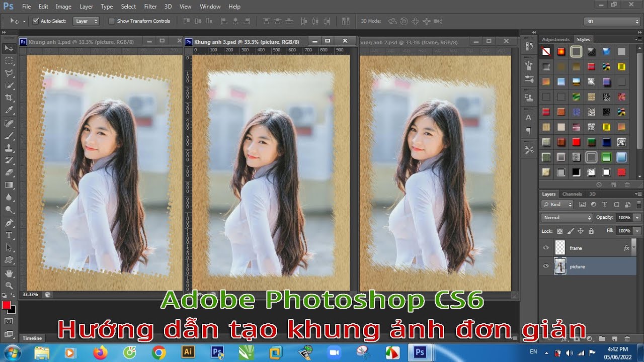Open the History panel icon
This screenshot has height=362, width=644.
coord(529,47)
